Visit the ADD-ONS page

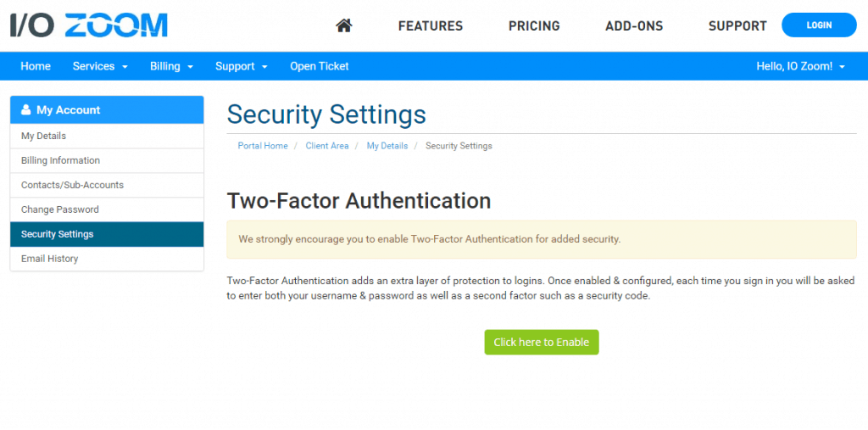click(x=634, y=26)
